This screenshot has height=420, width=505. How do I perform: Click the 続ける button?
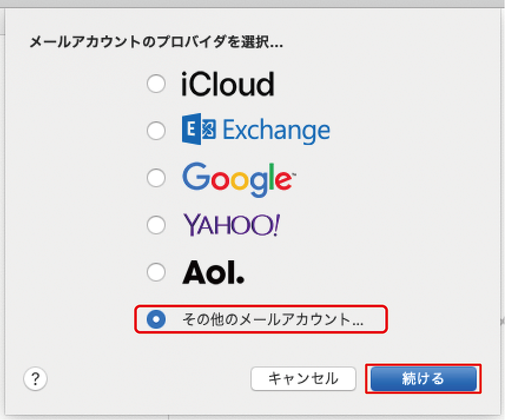point(424,379)
